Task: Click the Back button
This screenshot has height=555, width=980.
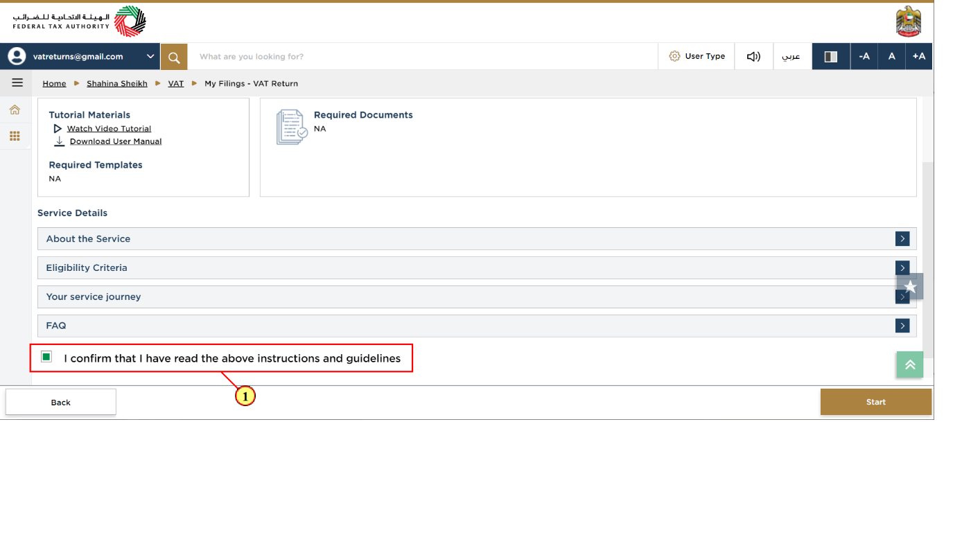Action: coord(61,402)
